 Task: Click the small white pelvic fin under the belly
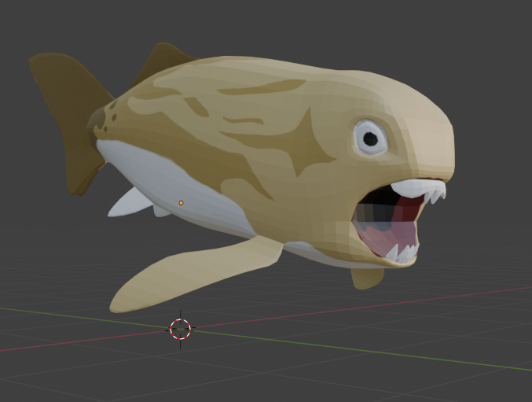click(130, 203)
